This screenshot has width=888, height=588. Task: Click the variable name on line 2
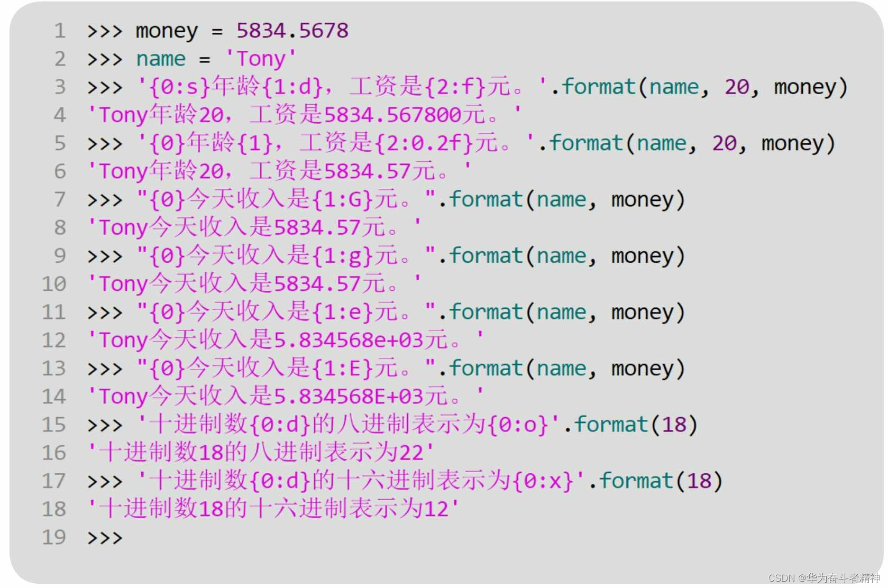point(161,59)
